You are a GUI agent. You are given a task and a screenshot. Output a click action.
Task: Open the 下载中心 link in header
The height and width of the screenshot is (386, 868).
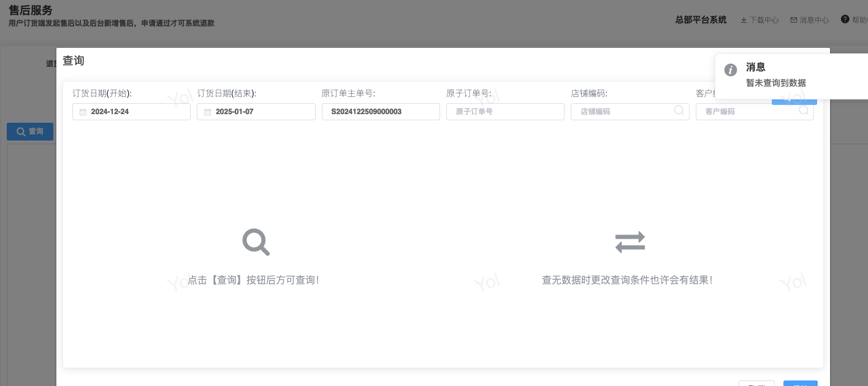(x=764, y=20)
